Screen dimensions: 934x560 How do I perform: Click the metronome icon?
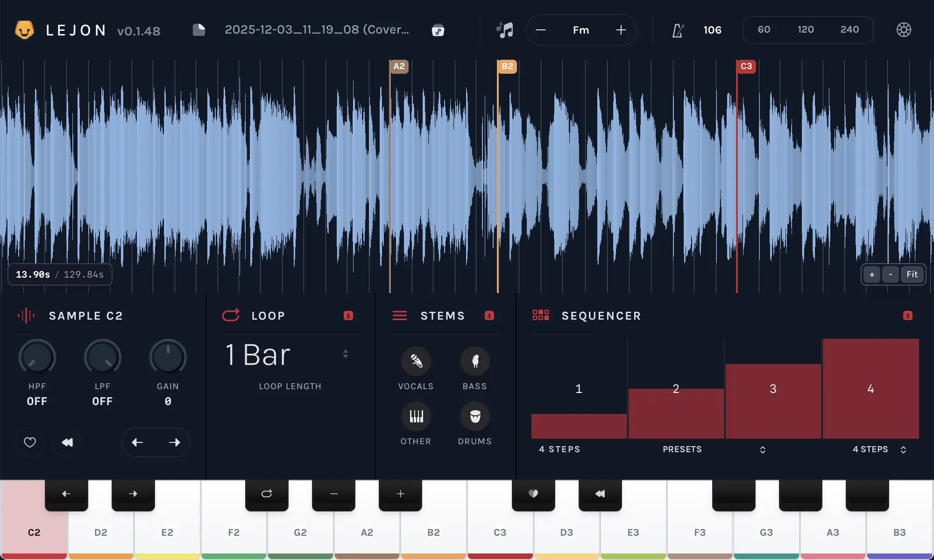point(678,30)
